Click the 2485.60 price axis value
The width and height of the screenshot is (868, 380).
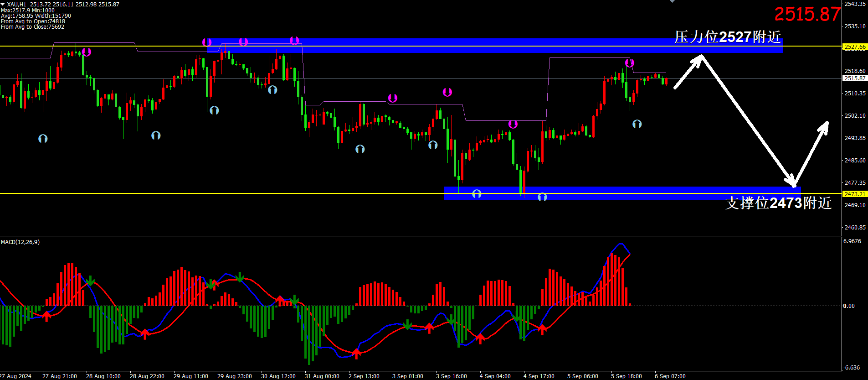(855, 160)
